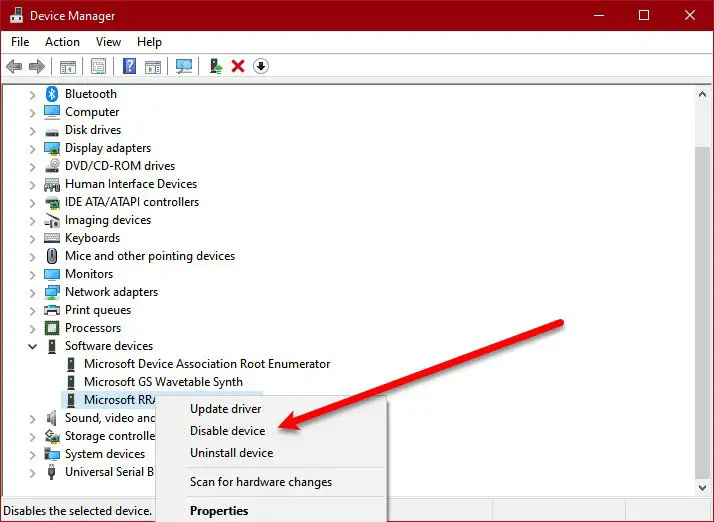Image resolution: width=714 pixels, height=522 pixels.
Task: Click the vertical scrollbar thumb
Action: tap(702, 312)
